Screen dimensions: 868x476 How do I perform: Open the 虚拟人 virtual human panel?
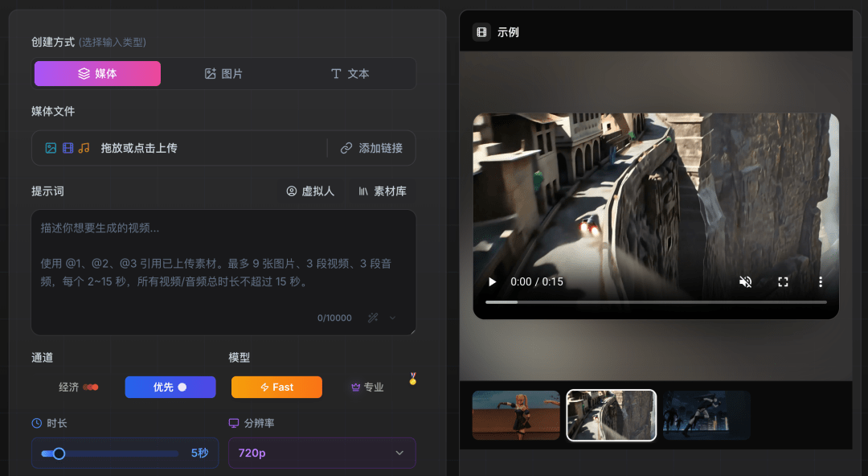click(x=309, y=191)
